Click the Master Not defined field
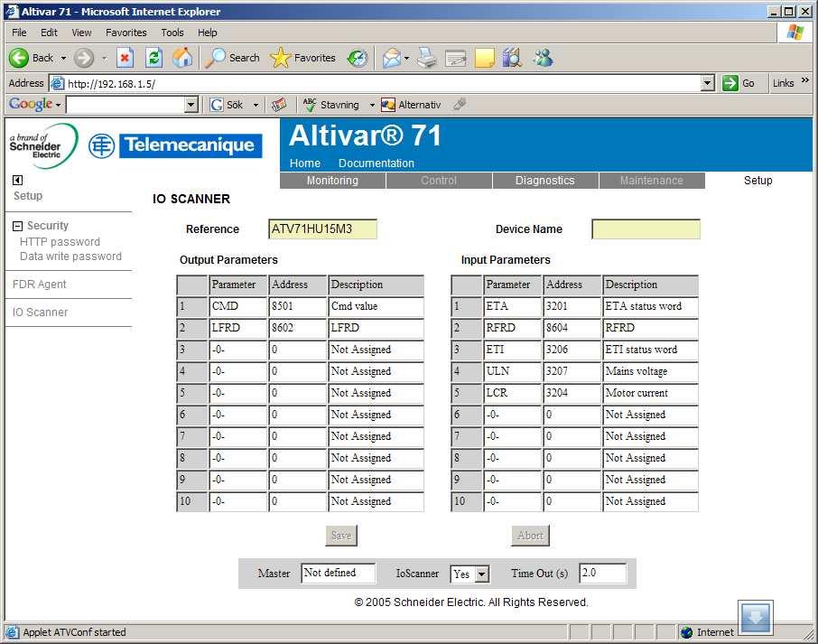 [338, 573]
